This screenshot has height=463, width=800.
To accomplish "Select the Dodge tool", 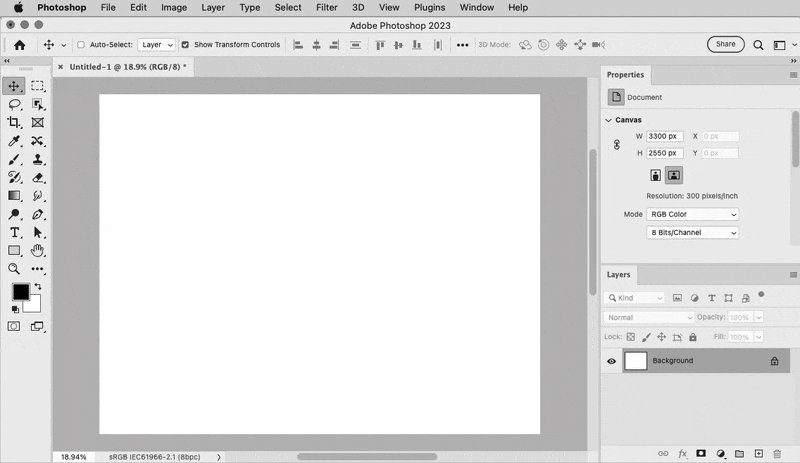I will pyautogui.click(x=14, y=214).
